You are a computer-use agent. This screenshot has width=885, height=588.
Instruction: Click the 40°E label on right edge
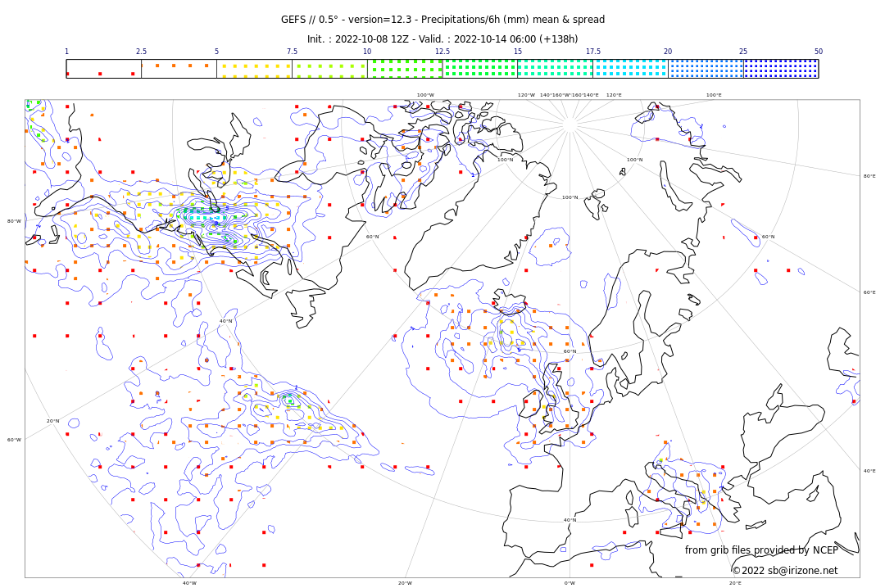coord(869,471)
